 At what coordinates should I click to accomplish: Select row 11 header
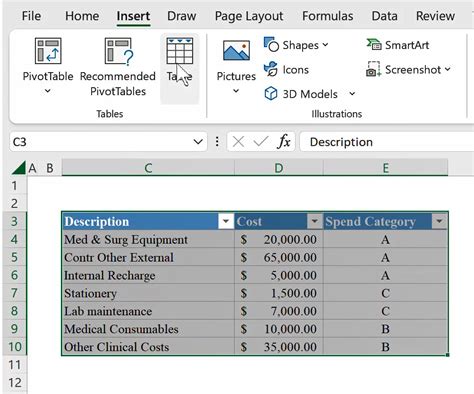point(14,365)
